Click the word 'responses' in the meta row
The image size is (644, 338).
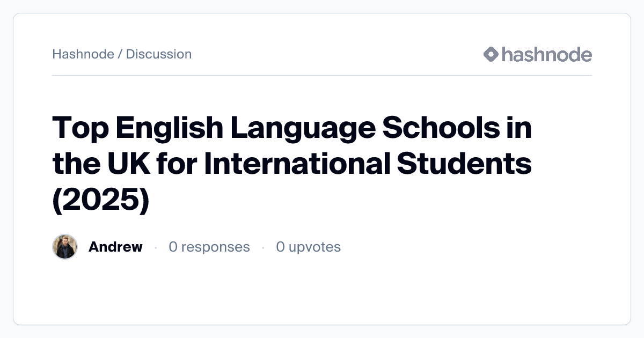215,247
